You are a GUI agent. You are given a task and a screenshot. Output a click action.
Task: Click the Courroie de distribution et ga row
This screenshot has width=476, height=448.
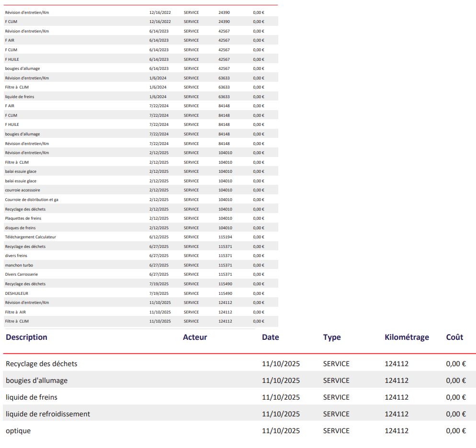[x=141, y=200]
